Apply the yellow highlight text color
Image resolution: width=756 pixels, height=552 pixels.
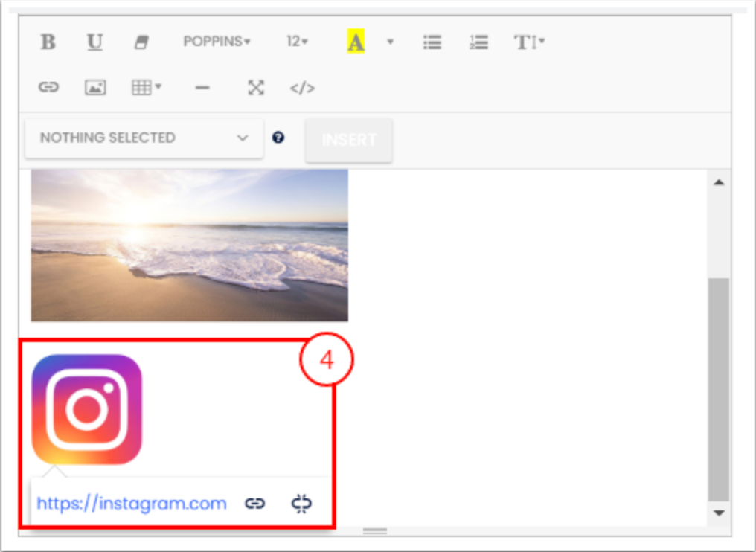356,42
